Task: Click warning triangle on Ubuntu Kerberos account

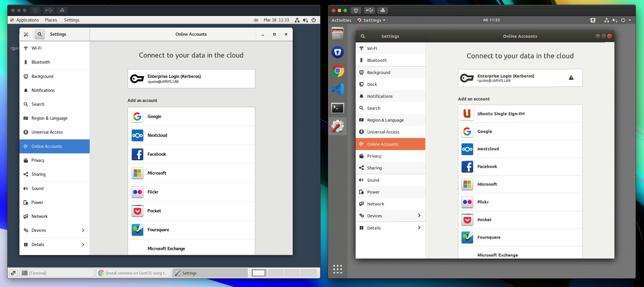Action: 571,78
